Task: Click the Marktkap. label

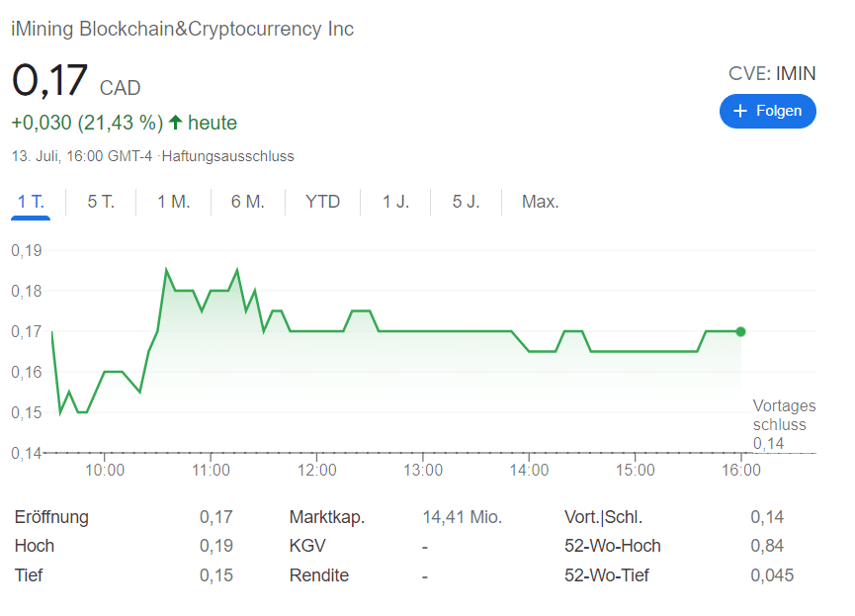Action: (x=326, y=517)
